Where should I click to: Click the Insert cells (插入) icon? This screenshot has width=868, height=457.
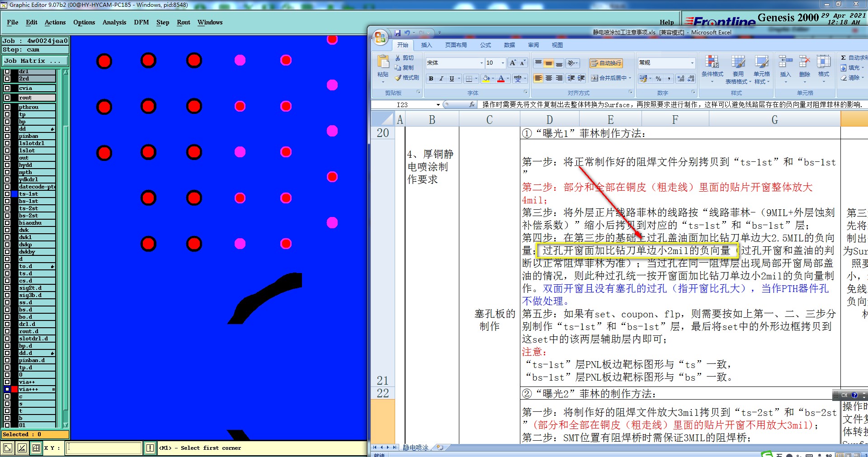785,62
